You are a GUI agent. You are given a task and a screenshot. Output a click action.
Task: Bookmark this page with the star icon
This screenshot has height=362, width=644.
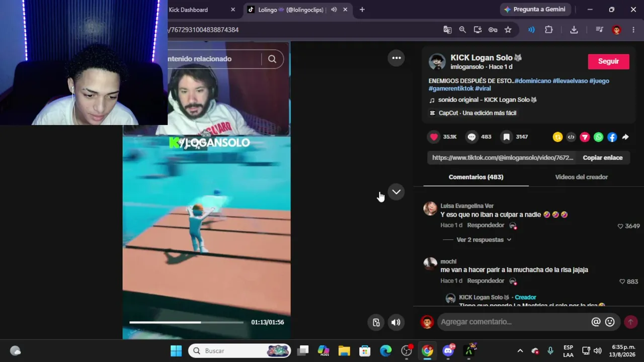coord(508,30)
